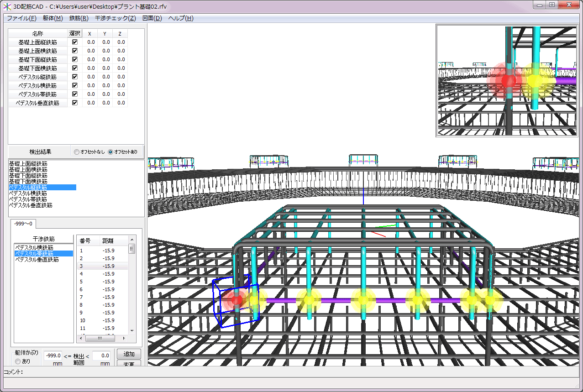Uncheck the 基礎上面縦鉄筋 selection checkbox
583x392 pixels.
75,42
